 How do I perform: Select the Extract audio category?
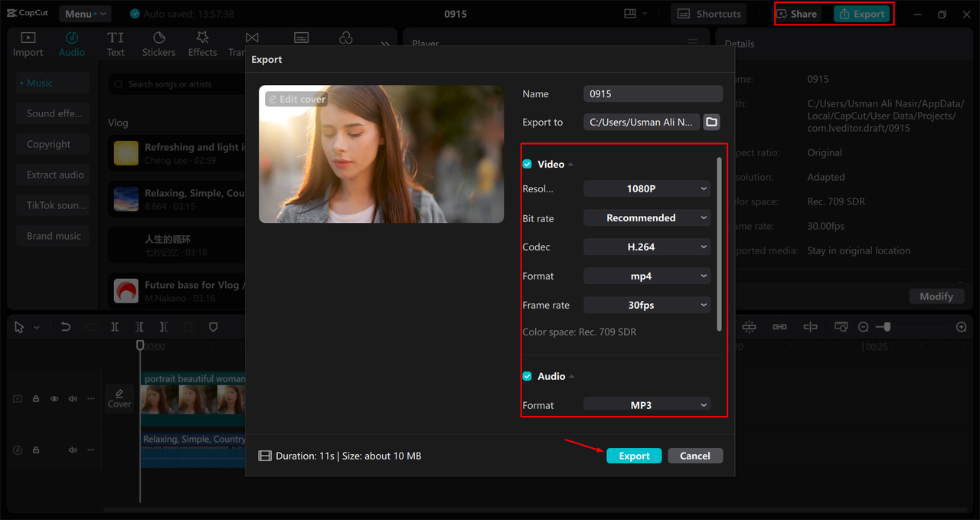coord(53,175)
